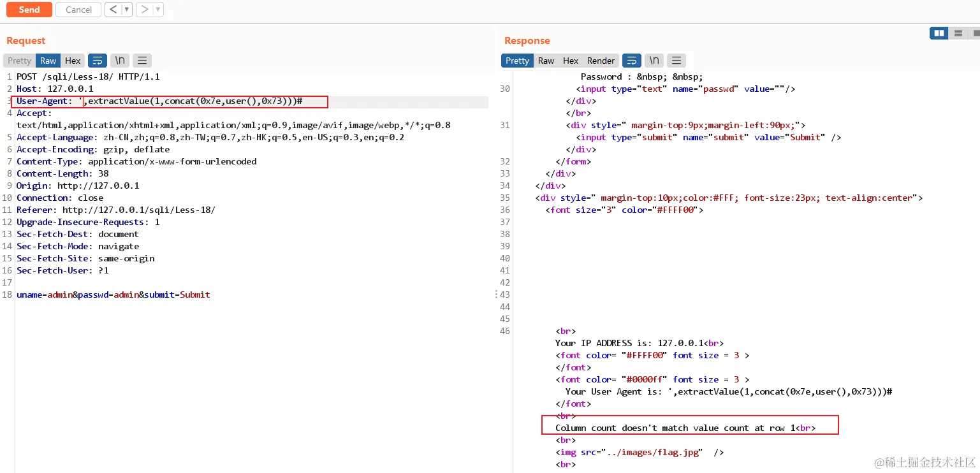Image resolution: width=980 pixels, height=473 pixels.
Task: Click the 'Accept:' header name line
Action: pos(34,113)
